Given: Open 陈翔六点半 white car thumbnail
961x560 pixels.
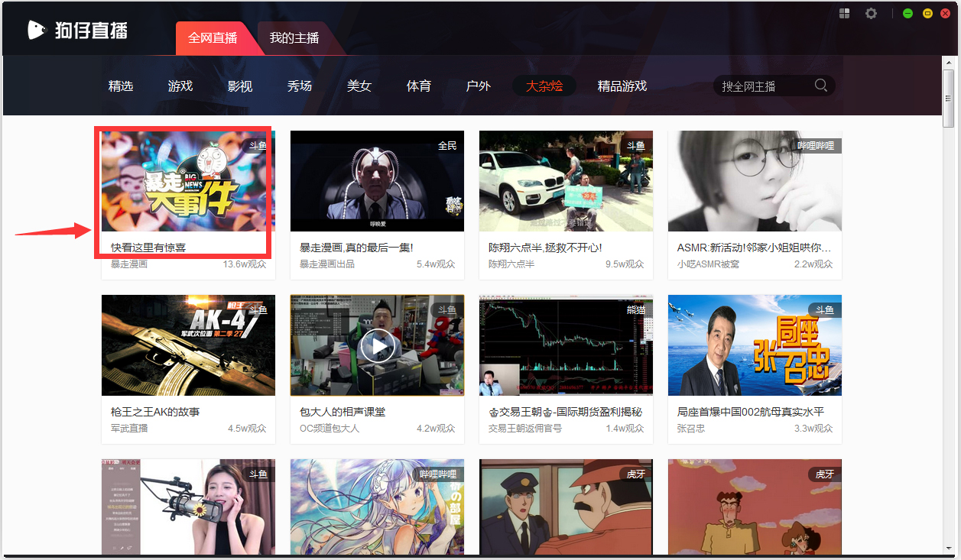Looking at the screenshot, I should pyautogui.click(x=566, y=181).
